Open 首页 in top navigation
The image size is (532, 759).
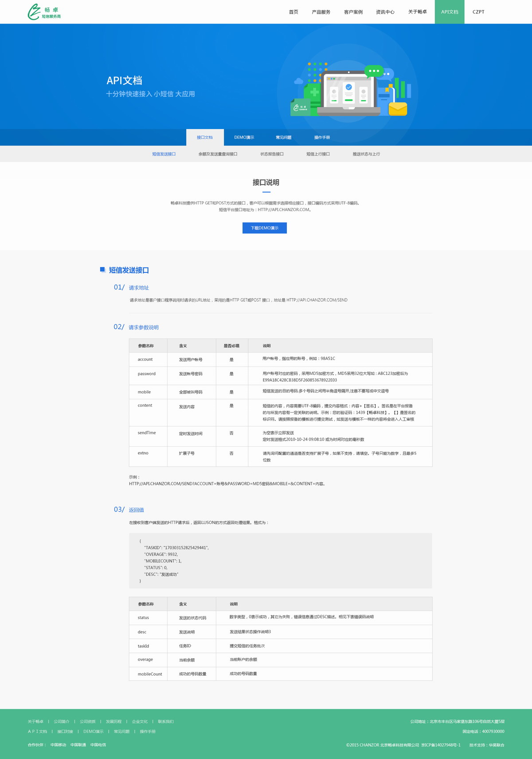point(293,12)
